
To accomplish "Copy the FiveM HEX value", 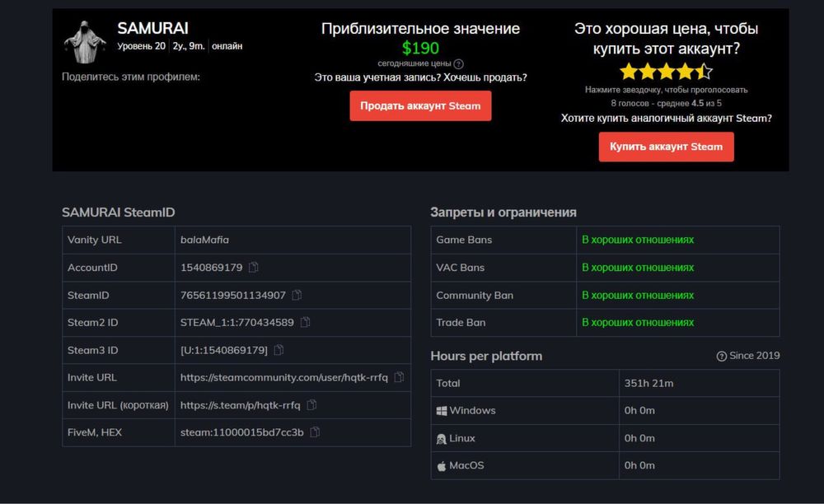I will (316, 432).
